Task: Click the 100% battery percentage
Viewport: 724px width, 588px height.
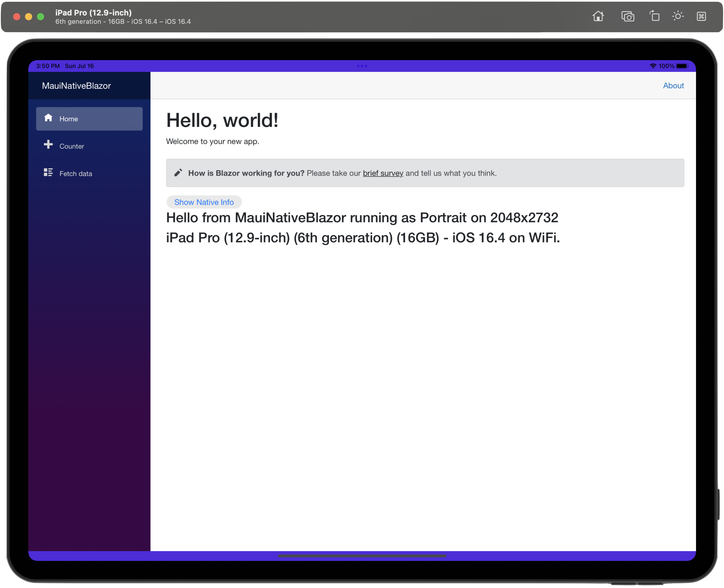Action: click(666, 66)
